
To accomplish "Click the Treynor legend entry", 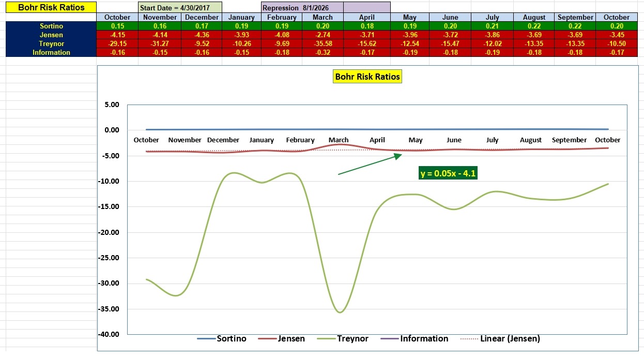I will pyautogui.click(x=342, y=338).
